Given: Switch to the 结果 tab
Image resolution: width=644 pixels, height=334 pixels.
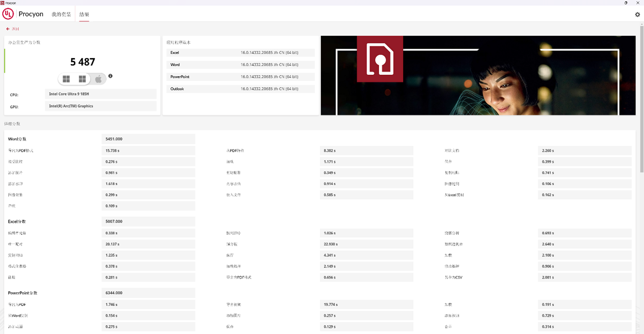Looking at the screenshot, I should click(x=84, y=14).
